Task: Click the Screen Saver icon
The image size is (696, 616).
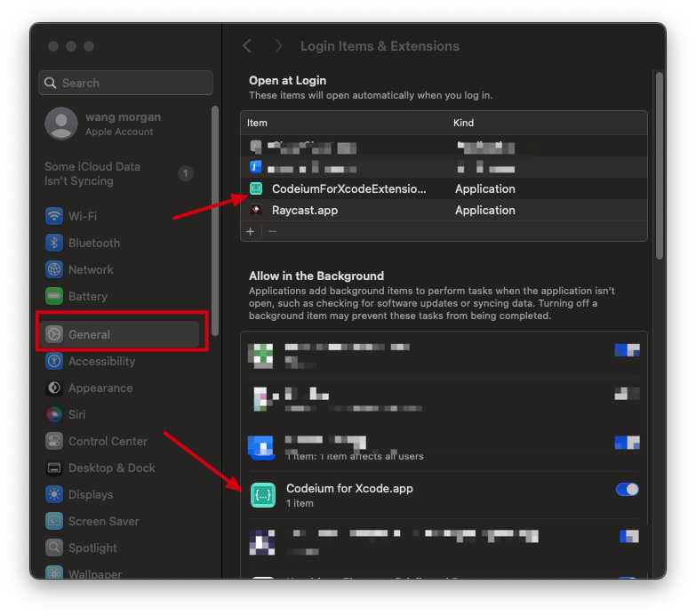Action: [54, 521]
